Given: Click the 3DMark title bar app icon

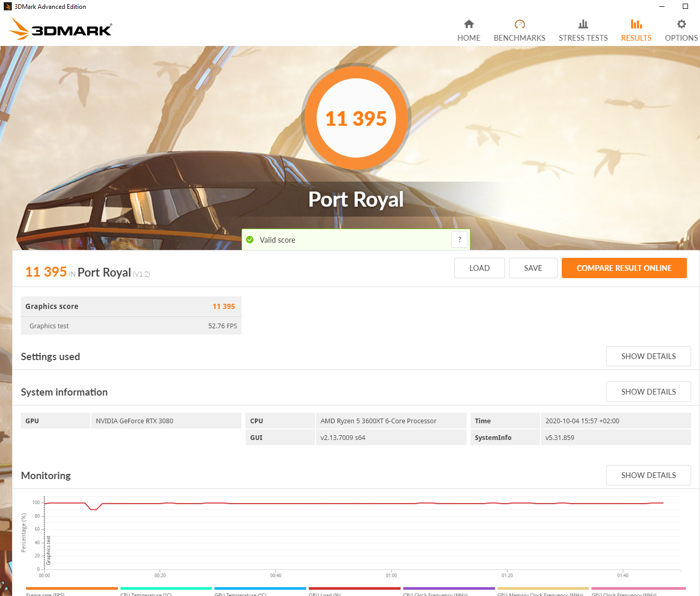Looking at the screenshot, I should (x=7, y=6).
